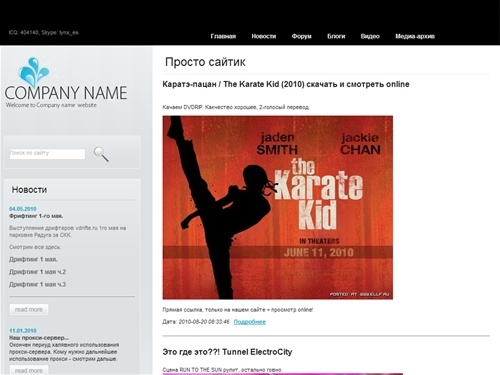Open the Медиа-архив menu item
500x375 pixels.
coord(415,36)
